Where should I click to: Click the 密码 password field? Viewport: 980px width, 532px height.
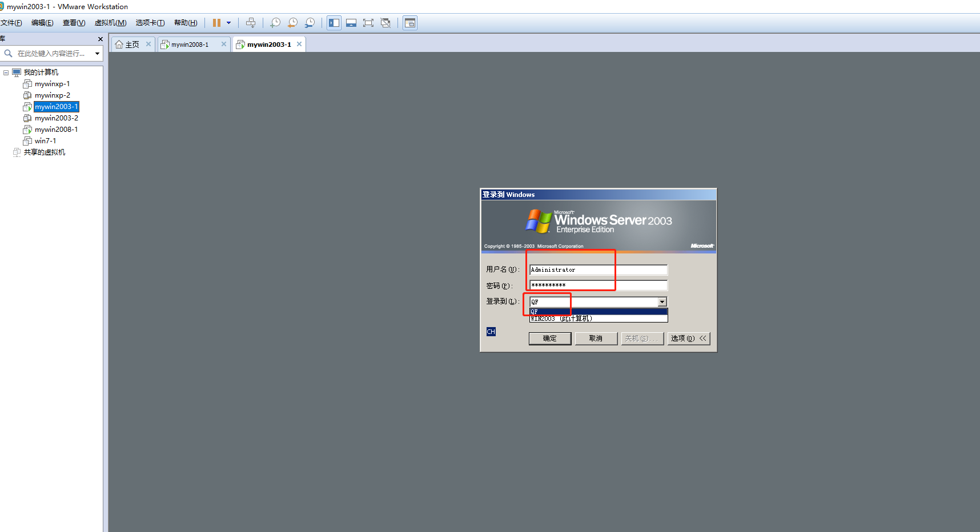pyautogui.click(x=598, y=285)
